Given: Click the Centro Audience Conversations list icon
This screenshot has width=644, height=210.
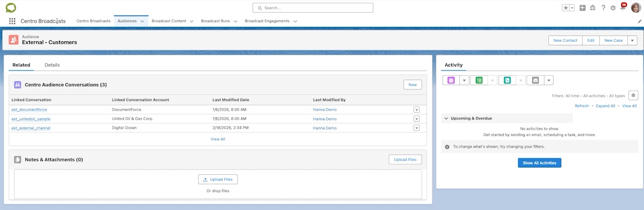Looking at the screenshot, I should coord(18,85).
